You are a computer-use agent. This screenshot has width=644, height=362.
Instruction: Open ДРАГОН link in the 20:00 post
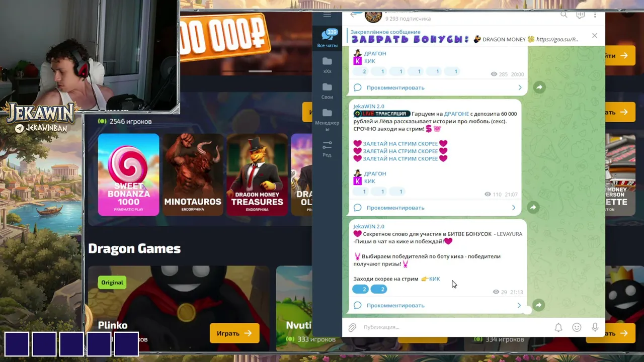point(375,53)
